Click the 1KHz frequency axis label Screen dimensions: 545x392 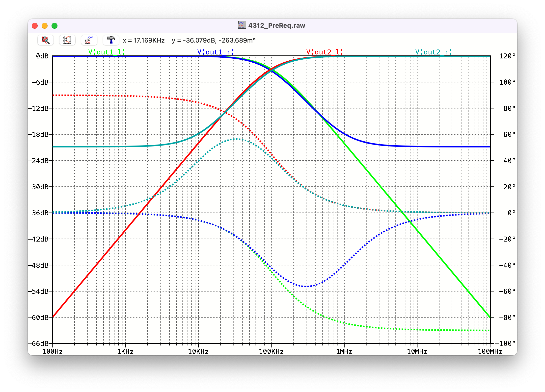point(125,352)
